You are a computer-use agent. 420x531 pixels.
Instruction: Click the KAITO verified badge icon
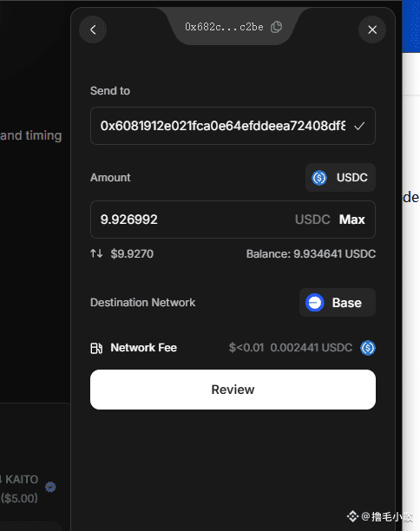pyautogui.click(x=50, y=487)
